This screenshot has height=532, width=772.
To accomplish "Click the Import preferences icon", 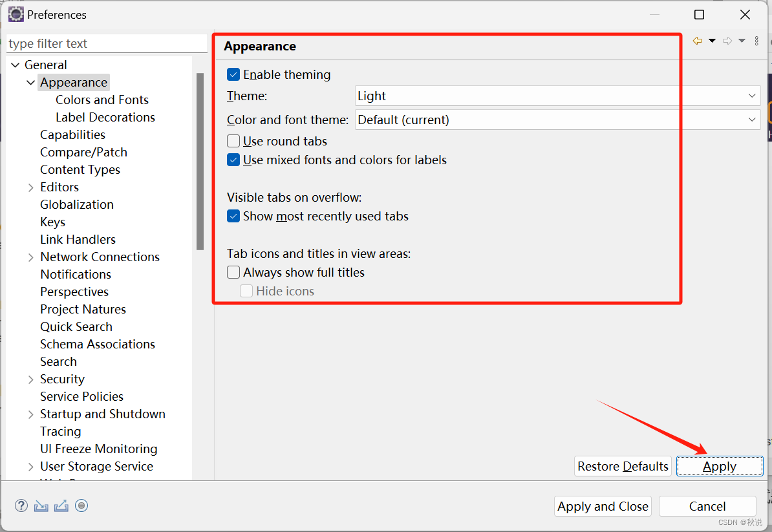I will coord(41,505).
